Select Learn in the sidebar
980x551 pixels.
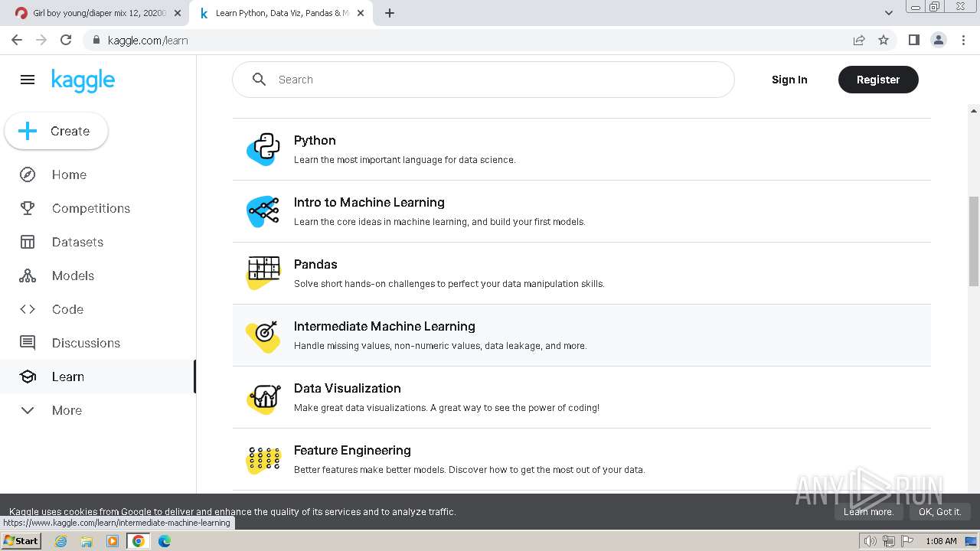98,377
